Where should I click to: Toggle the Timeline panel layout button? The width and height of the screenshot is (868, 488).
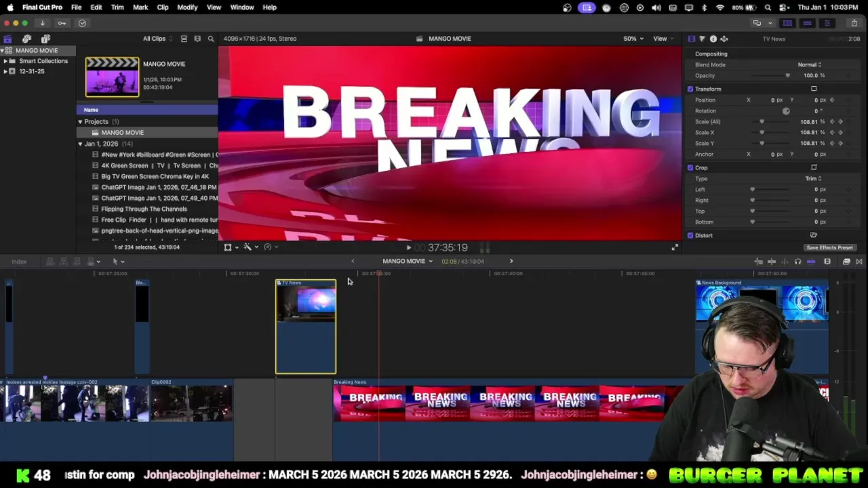[807, 23]
